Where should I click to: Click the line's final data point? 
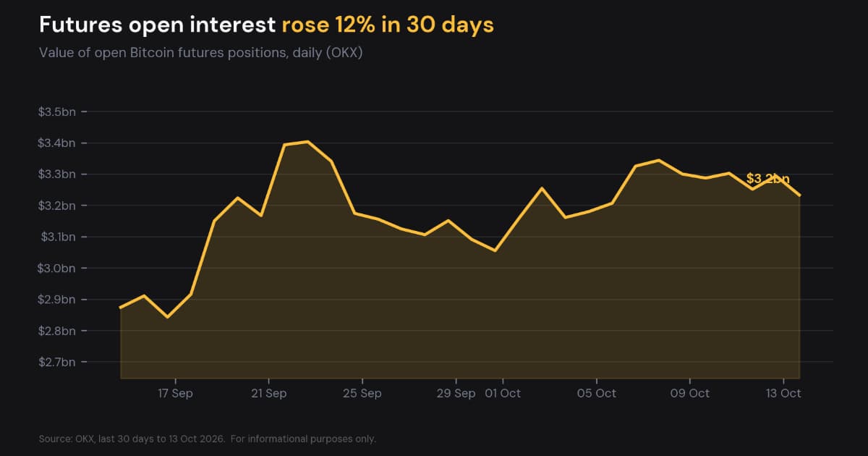pos(799,195)
